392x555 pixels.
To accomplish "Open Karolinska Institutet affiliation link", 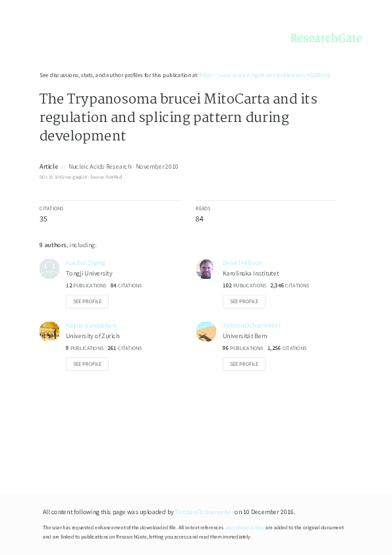I will click(249, 273).
